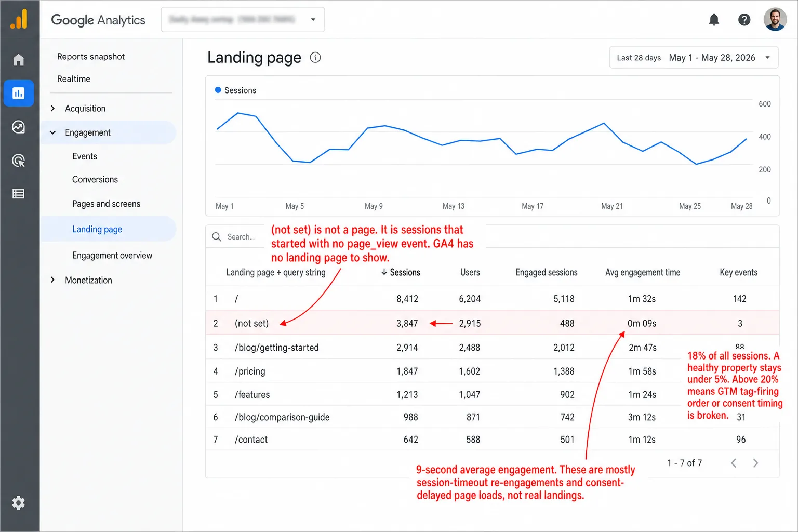Open the property selector dropdown

pyautogui.click(x=243, y=20)
